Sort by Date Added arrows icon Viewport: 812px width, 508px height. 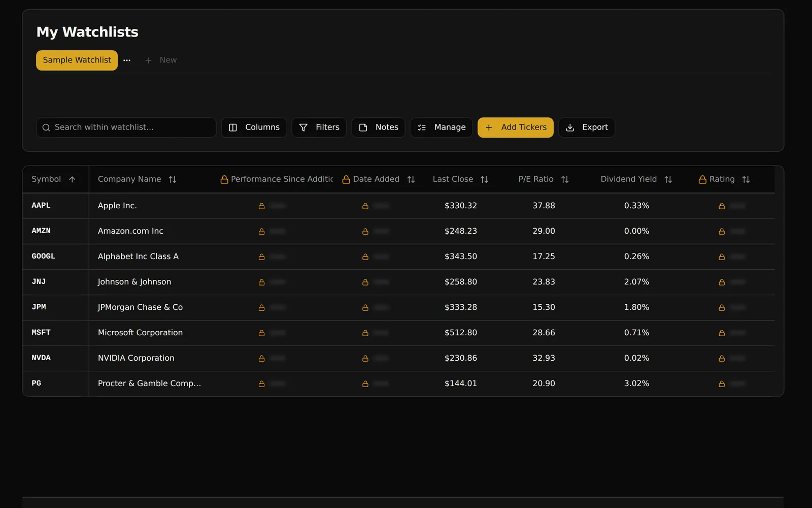coord(411,179)
